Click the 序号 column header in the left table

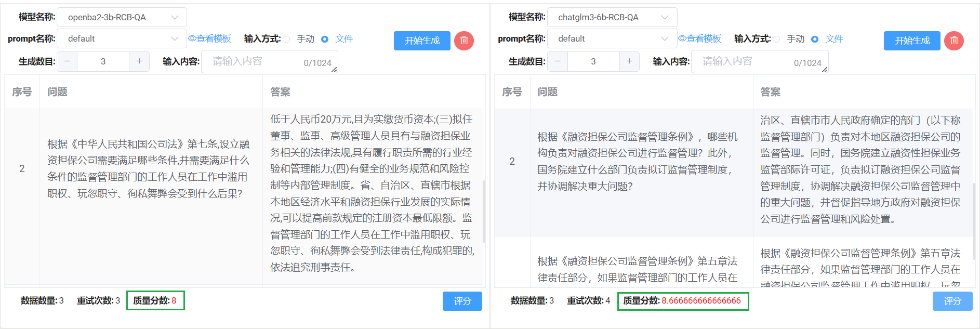coord(22,92)
